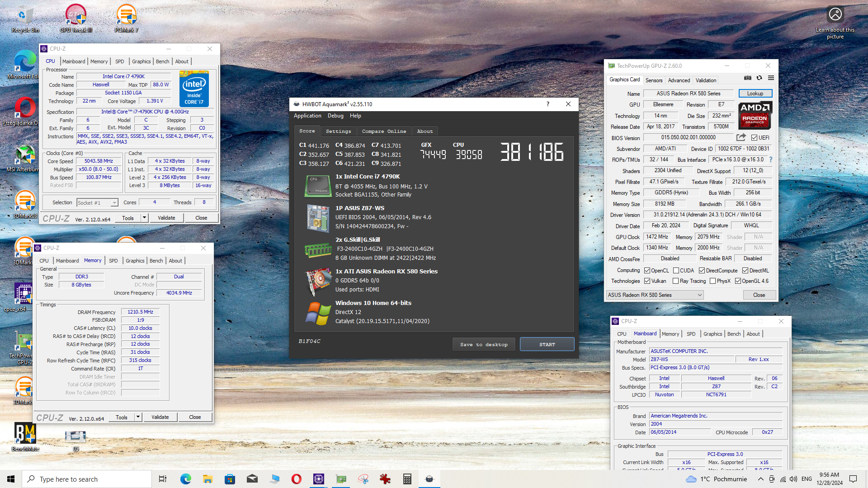
Task: Open GPU Tweak III desktop icon
Action: point(76,19)
